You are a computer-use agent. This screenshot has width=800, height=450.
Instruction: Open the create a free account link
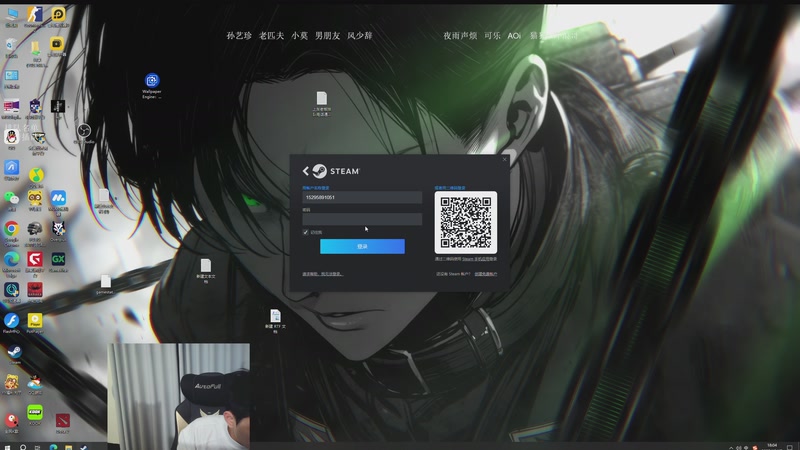point(486,274)
